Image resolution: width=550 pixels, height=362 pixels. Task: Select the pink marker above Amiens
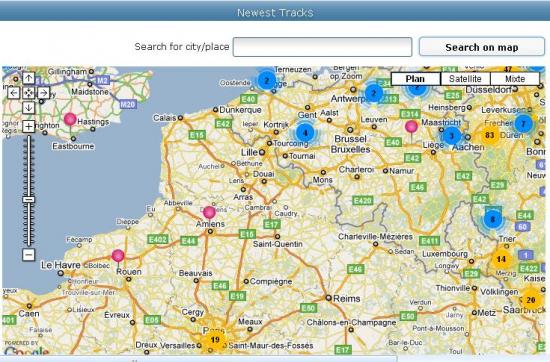[209, 212]
